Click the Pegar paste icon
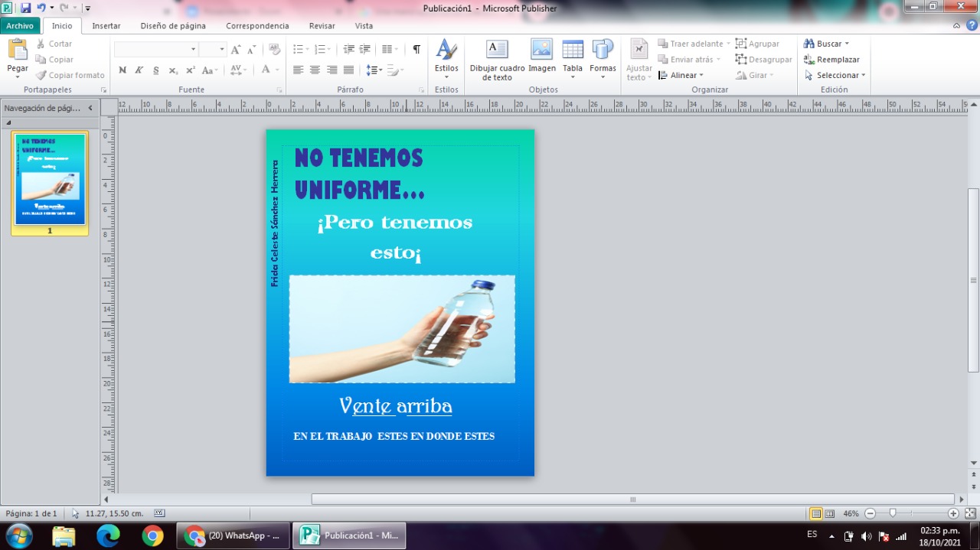Image resolution: width=980 pixels, height=550 pixels. (x=17, y=49)
